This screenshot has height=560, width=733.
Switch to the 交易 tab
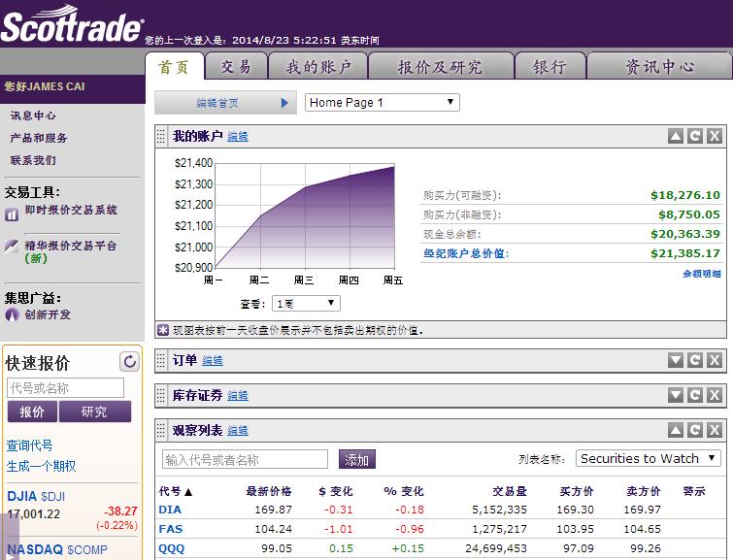pos(236,67)
